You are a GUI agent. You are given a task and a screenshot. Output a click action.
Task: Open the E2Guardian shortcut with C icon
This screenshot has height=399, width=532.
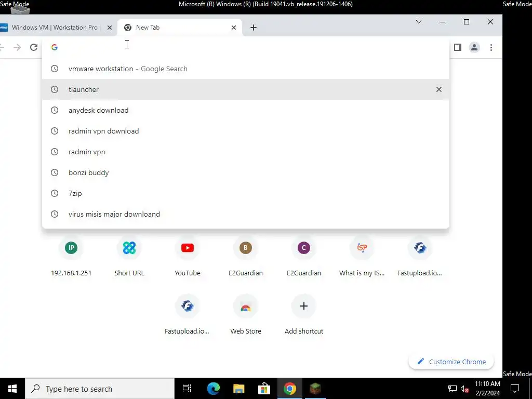[x=303, y=257]
